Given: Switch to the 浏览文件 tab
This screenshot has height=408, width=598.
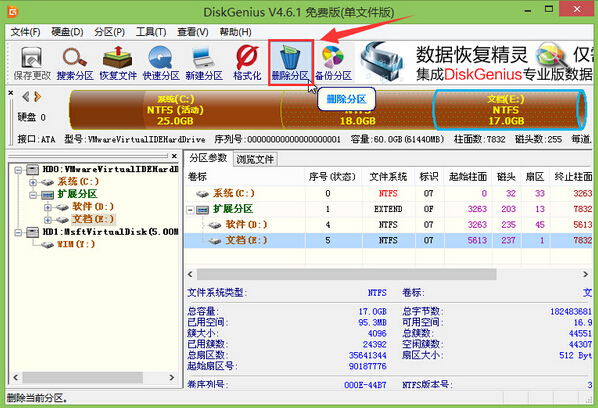Looking at the screenshot, I should (x=255, y=159).
